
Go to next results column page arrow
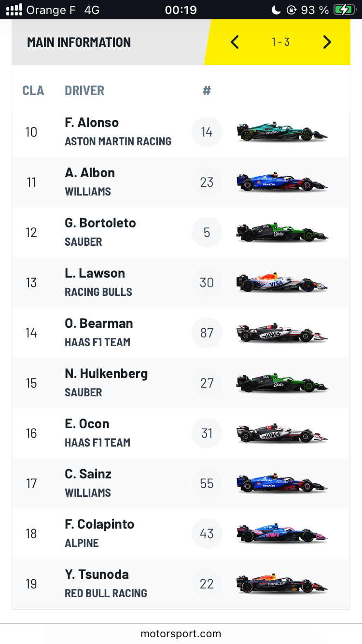point(327,42)
